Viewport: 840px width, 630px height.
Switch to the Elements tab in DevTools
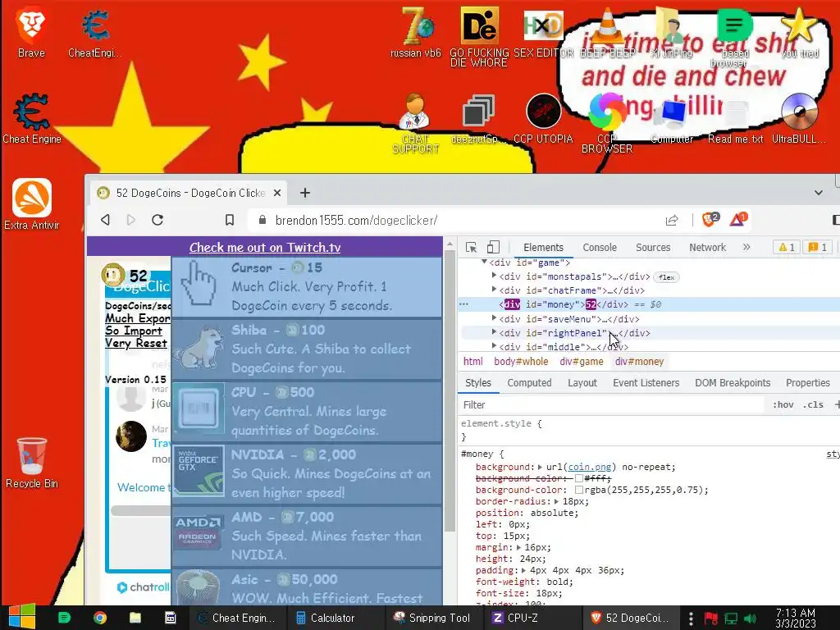click(543, 248)
